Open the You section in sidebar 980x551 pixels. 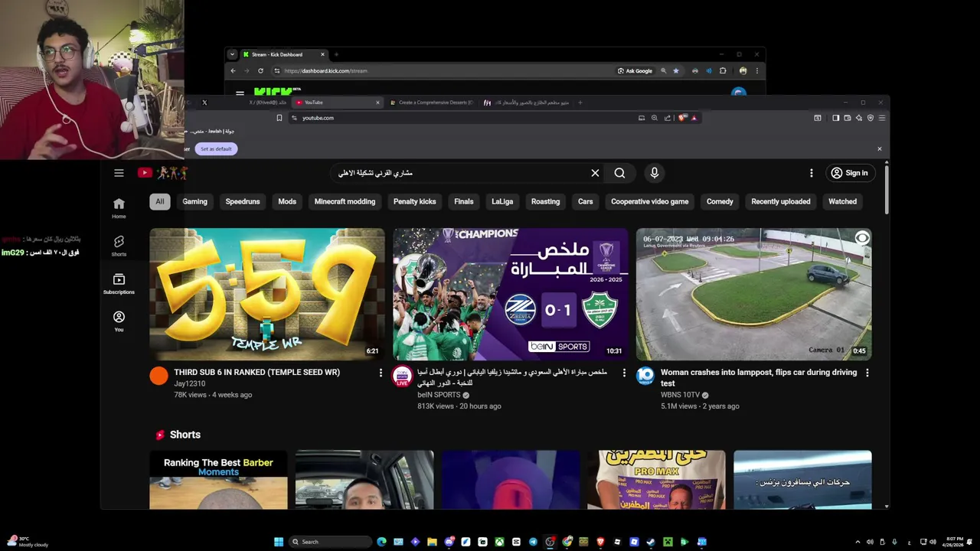click(119, 321)
